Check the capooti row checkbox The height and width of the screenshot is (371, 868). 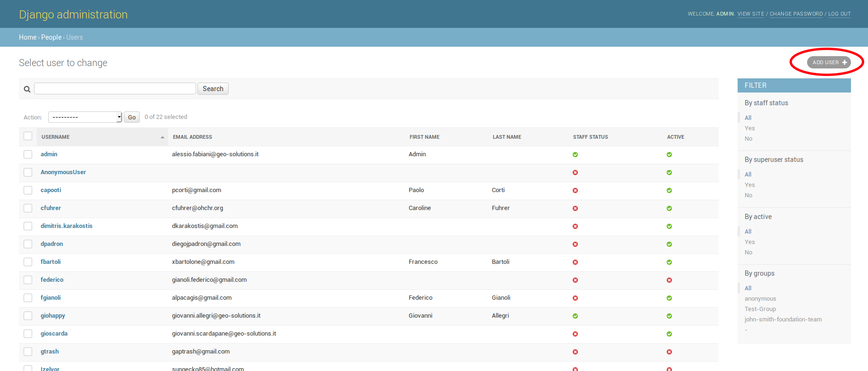(28, 190)
